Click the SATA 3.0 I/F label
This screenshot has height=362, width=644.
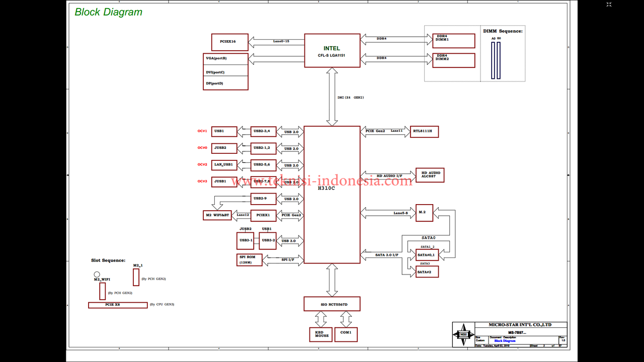pyautogui.click(x=387, y=255)
